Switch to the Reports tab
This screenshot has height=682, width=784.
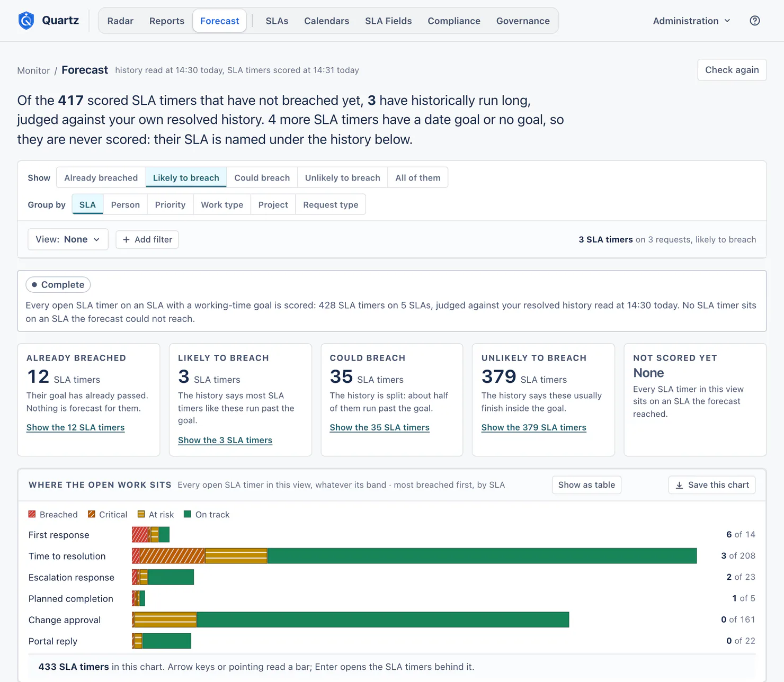pos(167,21)
